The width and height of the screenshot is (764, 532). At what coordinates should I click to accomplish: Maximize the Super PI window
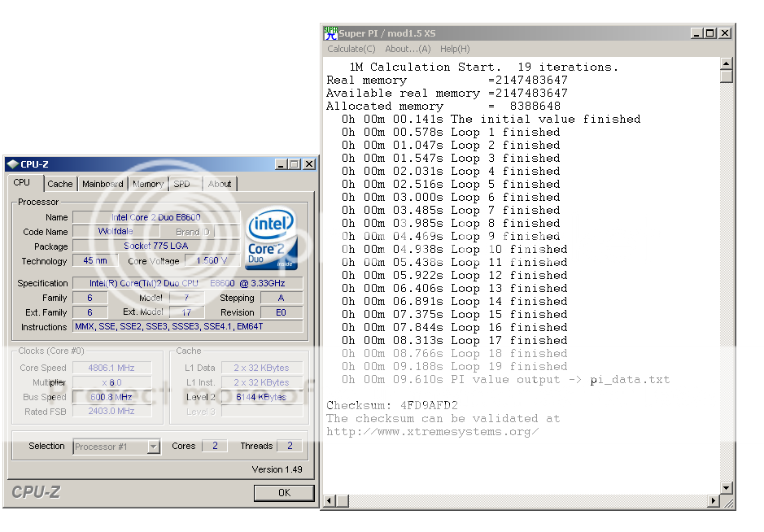(x=710, y=33)
